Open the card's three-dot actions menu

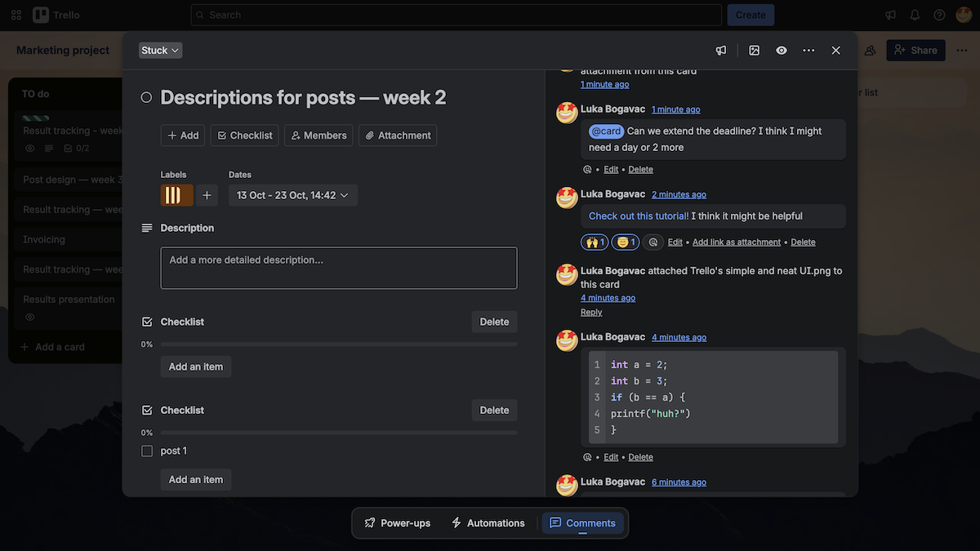(808, 50)
